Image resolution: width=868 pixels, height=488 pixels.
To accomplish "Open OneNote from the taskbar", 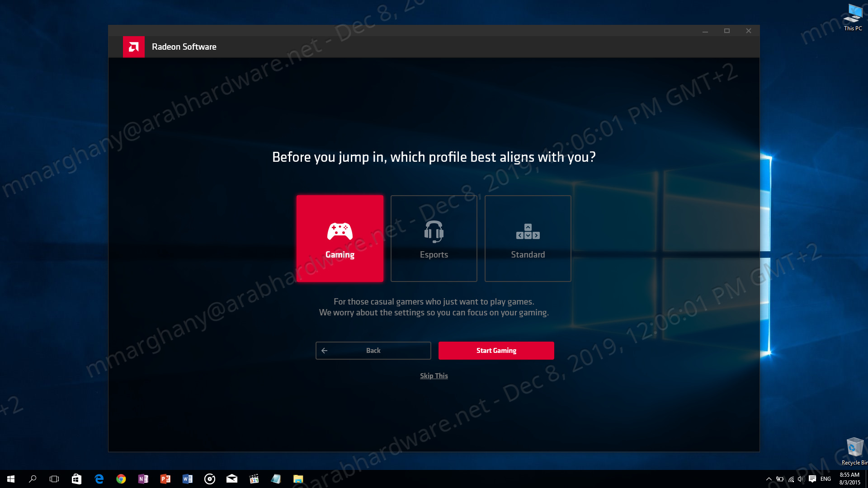I will pos(143,479).
